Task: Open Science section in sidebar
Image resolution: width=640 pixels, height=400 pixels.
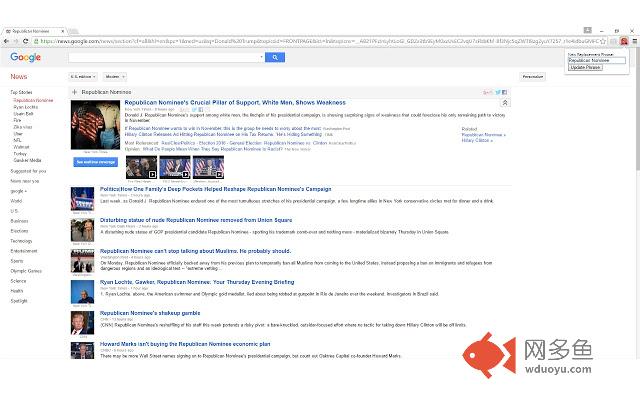Action: tap(18, 281)
